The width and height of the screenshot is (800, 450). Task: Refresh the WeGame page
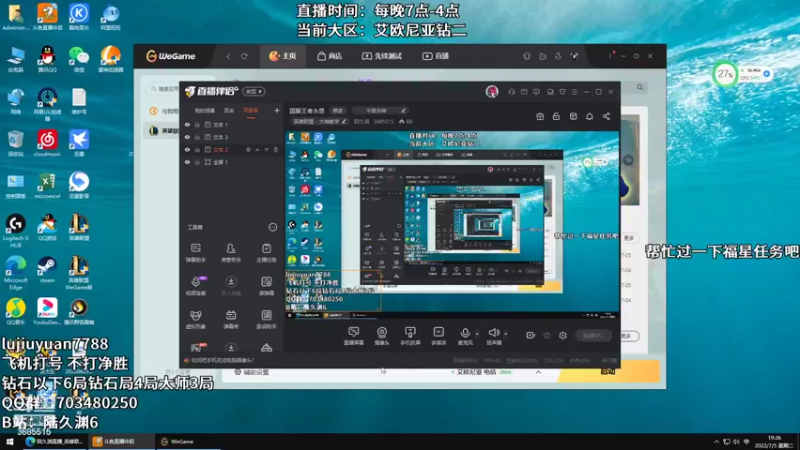244,56
